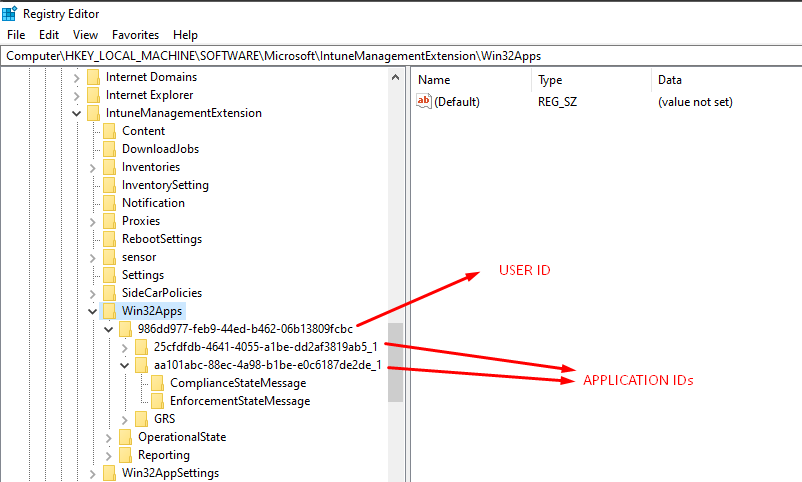Viewport: 802px width, 482px height.
Task: Click the Inventories folder icon
Action: click(x=109, y=167)
